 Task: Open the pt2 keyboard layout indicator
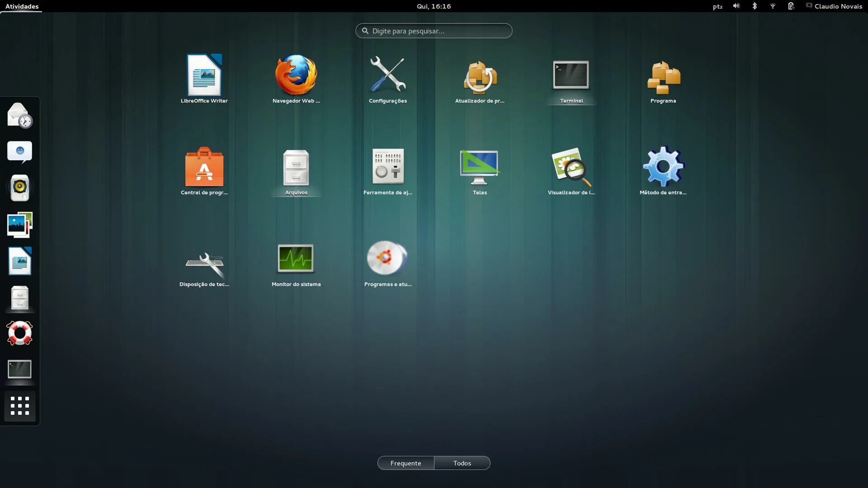pyautogui.click(x=717, y=6)
